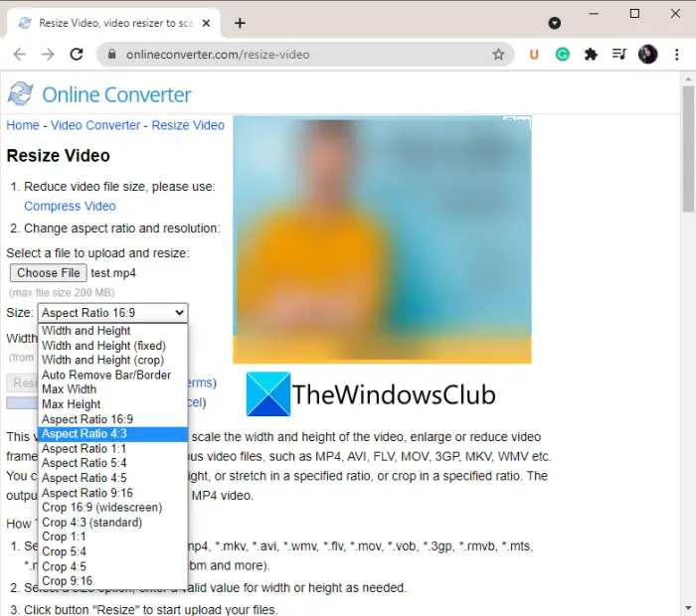Select Width and Height (crop) option
The height and width of the screenshot is (616, 696).
(112, 360)
